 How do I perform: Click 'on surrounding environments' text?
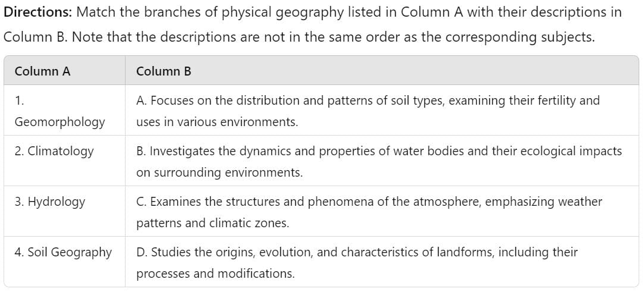coord(219,172)
